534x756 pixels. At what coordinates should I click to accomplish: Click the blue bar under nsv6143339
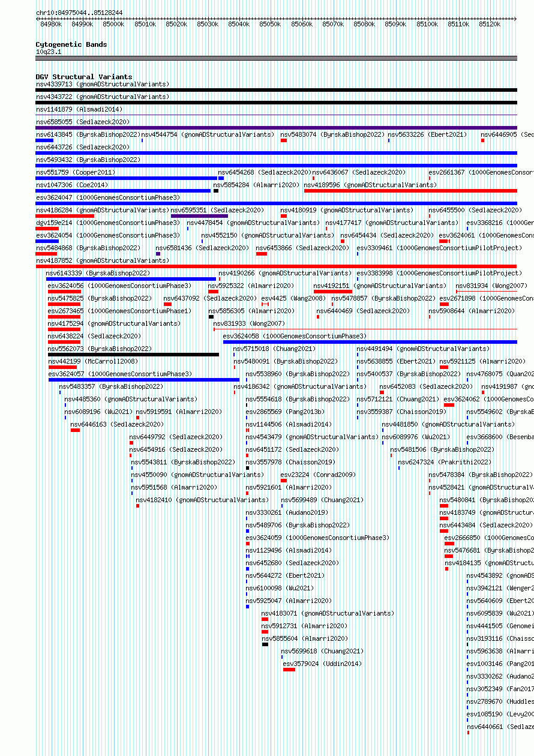[131, 279]
